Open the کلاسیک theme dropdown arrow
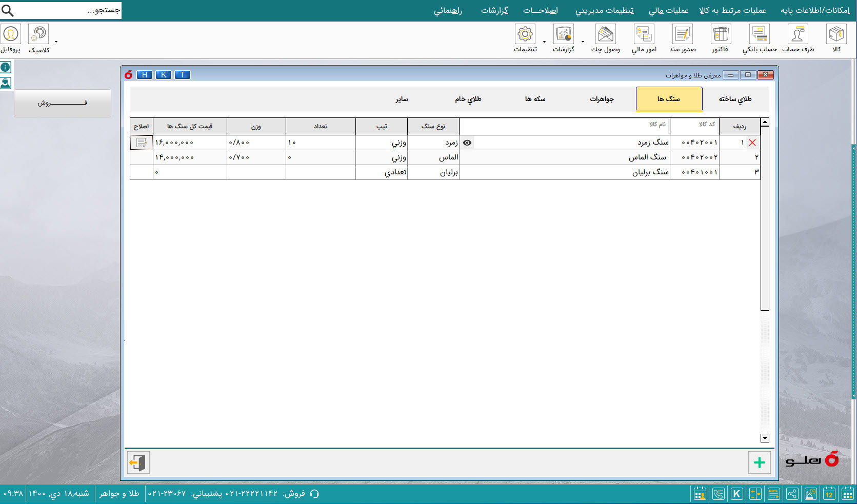This screenshot has width=857, height=504. point(56,42)
